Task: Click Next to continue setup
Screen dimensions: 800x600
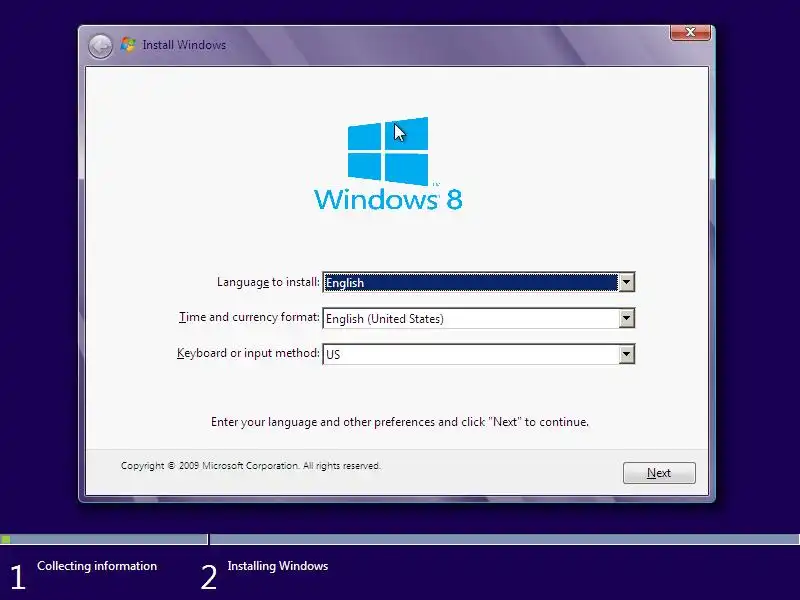Action: coord(659,473)
